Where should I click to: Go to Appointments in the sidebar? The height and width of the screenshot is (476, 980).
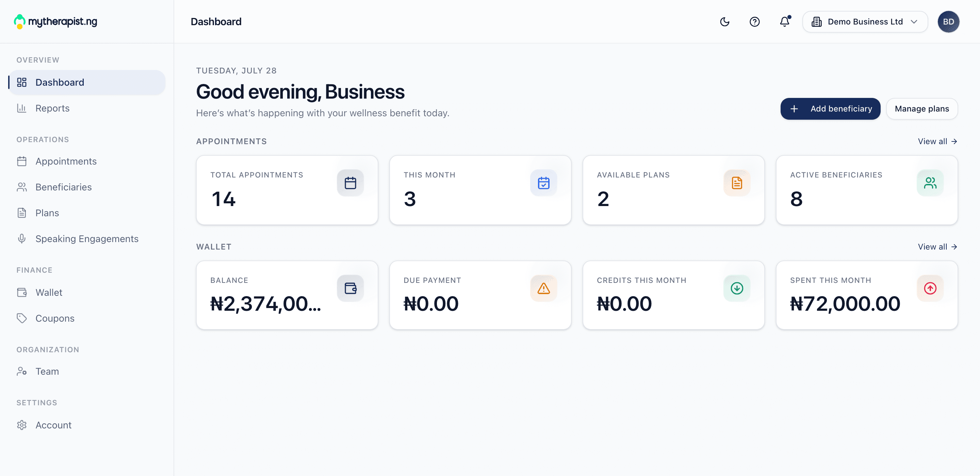87,161
